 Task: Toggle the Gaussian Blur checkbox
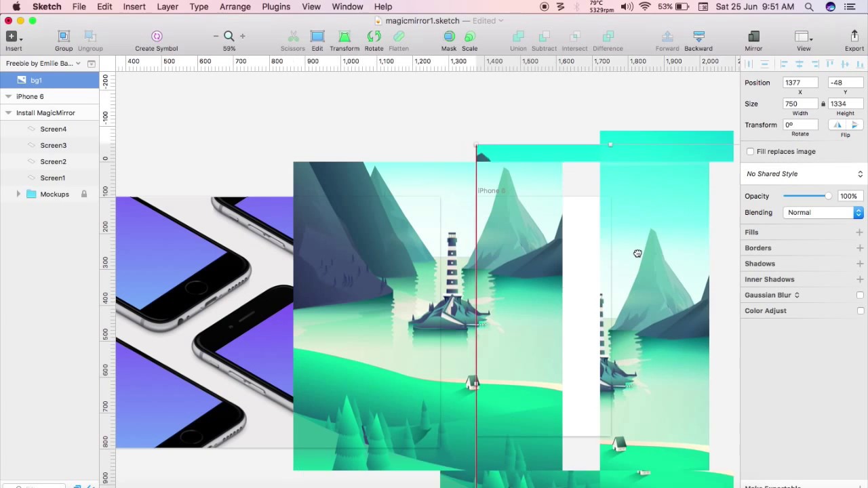pos(860,295)
